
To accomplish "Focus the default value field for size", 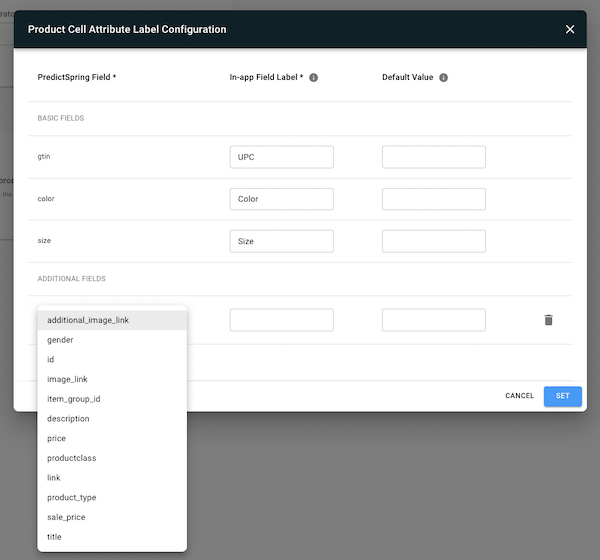I will pos(434,241).
